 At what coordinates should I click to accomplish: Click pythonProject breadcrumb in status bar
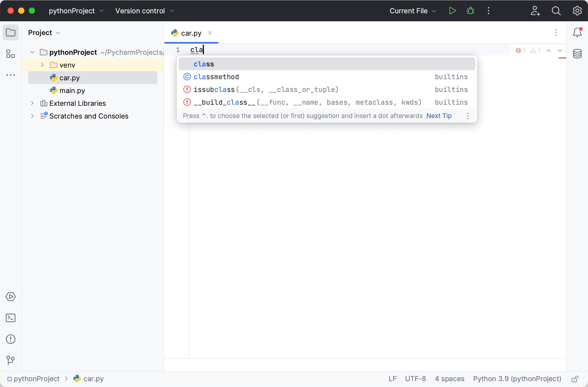tap(33, 379)
